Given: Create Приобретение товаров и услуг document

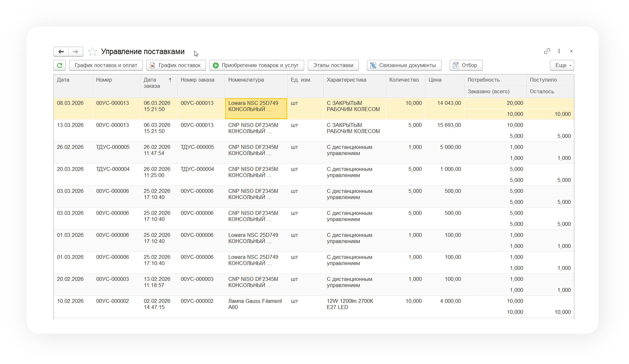Looking at the screenshot, I should [257, 65].
